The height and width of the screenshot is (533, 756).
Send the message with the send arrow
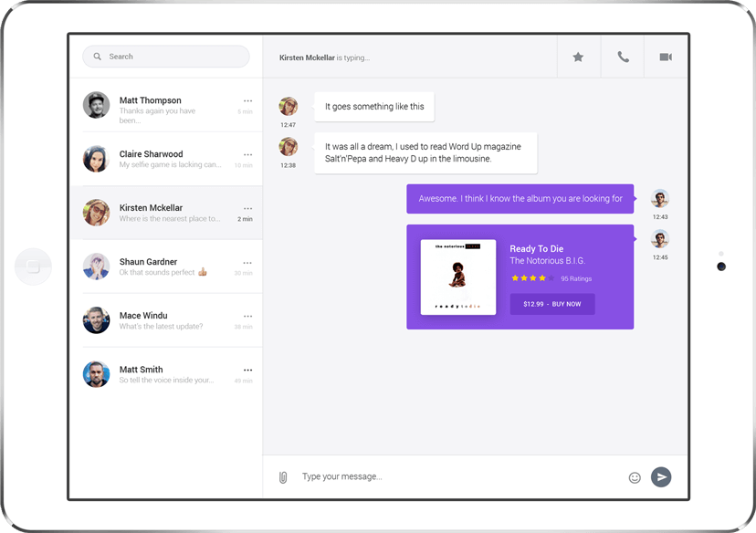click(x=661, y=476)
